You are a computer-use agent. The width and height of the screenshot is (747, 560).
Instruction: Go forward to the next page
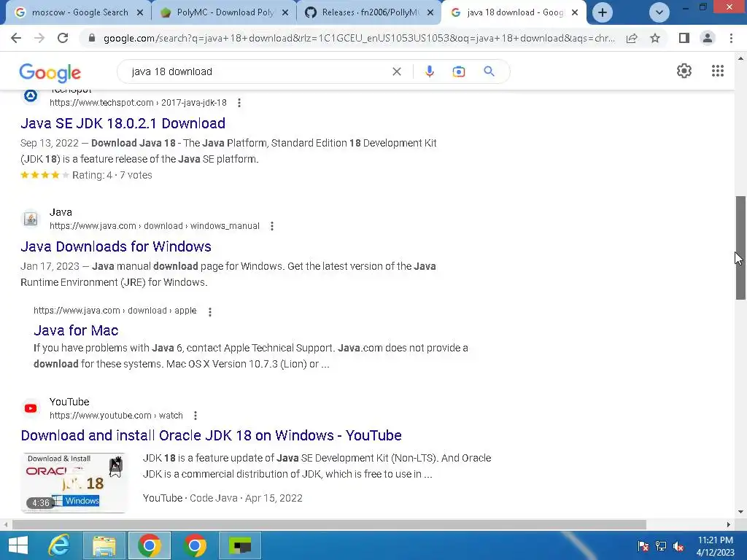[39, 38]
